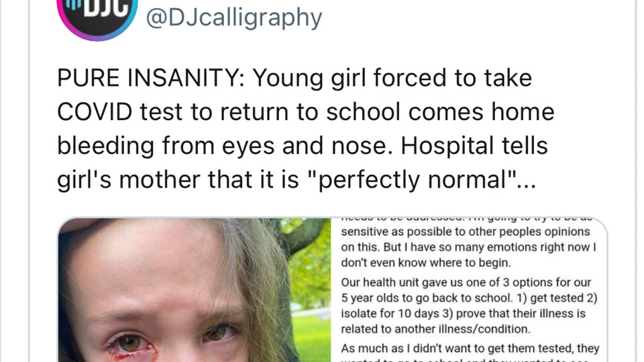The height and width of the screenshot is (362, 644).
Task: Click the trailing ellipsis in the tweet
Action: point(527,181)
